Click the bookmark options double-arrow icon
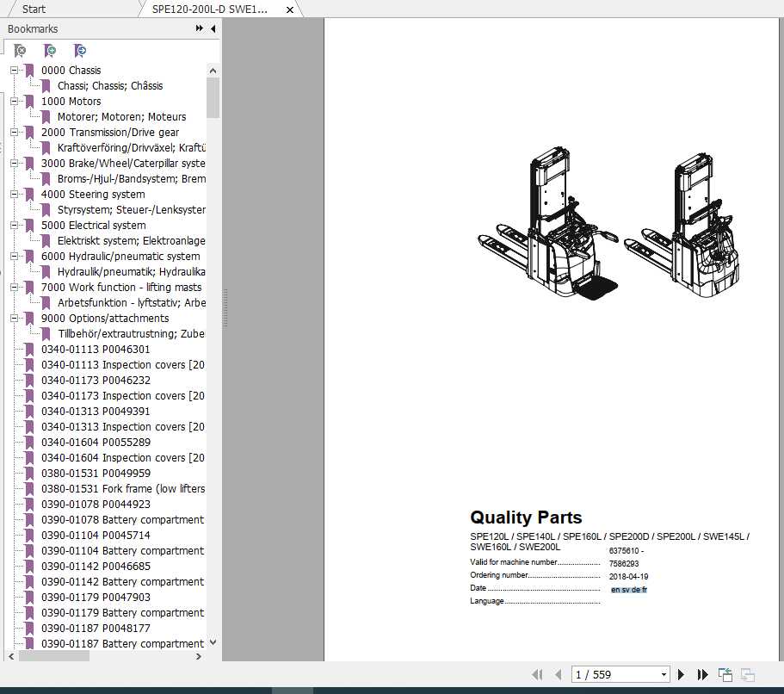Screen dimensions: 784x694 point(198,28)
